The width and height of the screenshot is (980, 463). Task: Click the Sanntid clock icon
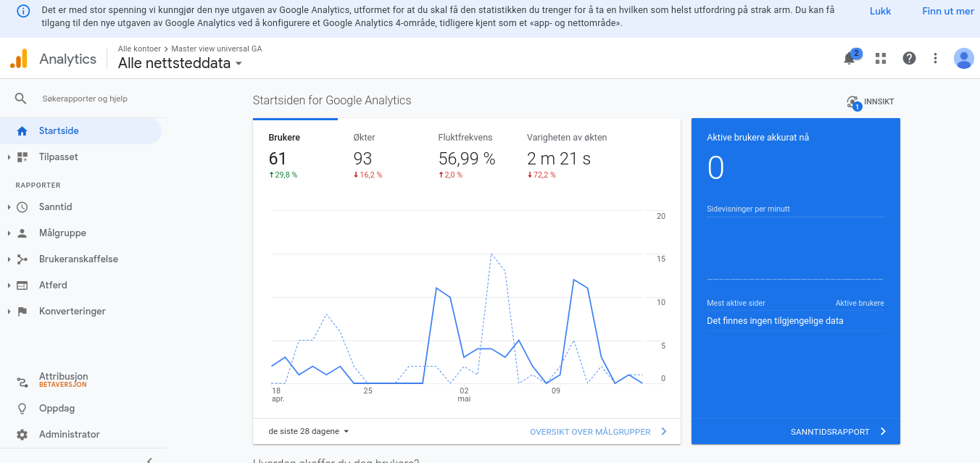pyautogui.click(x=22, y=207)
